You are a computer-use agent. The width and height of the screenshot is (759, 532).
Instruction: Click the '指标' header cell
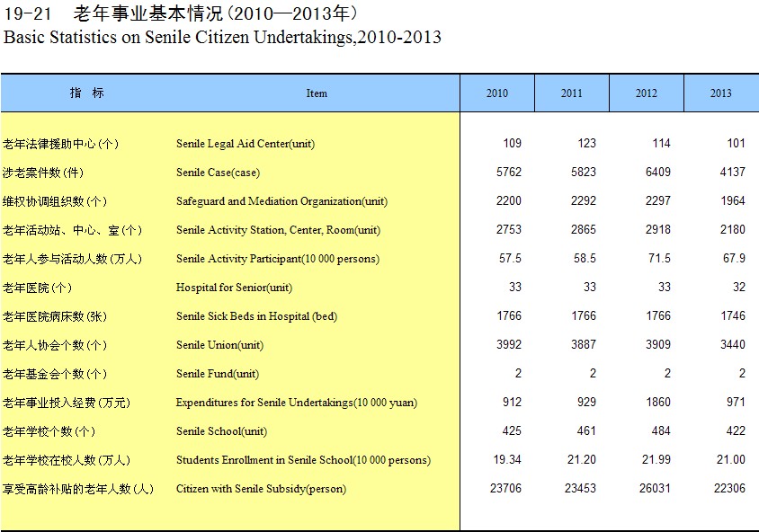pos(87,93)
